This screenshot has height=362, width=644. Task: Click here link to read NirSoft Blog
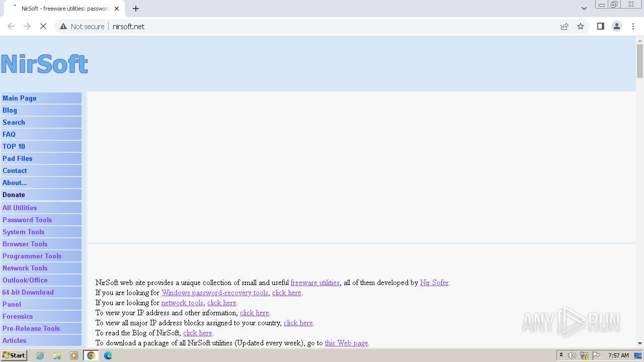[198, 333]
